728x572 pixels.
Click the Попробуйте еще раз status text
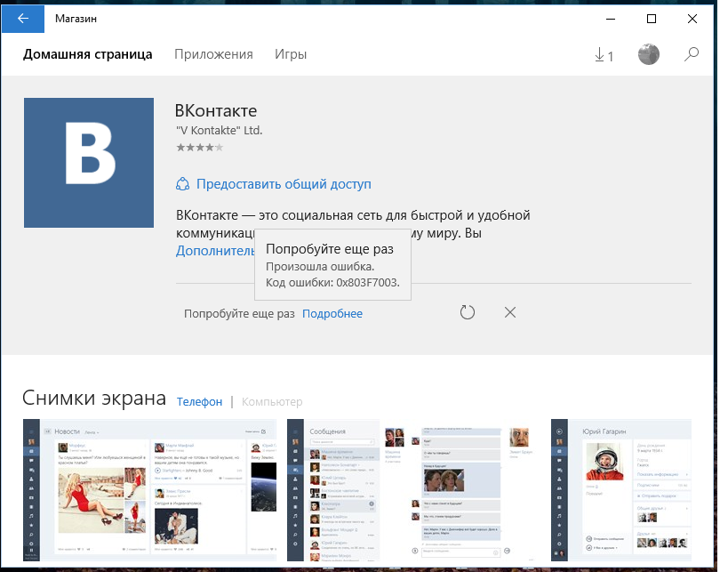[x=239, y=314]
